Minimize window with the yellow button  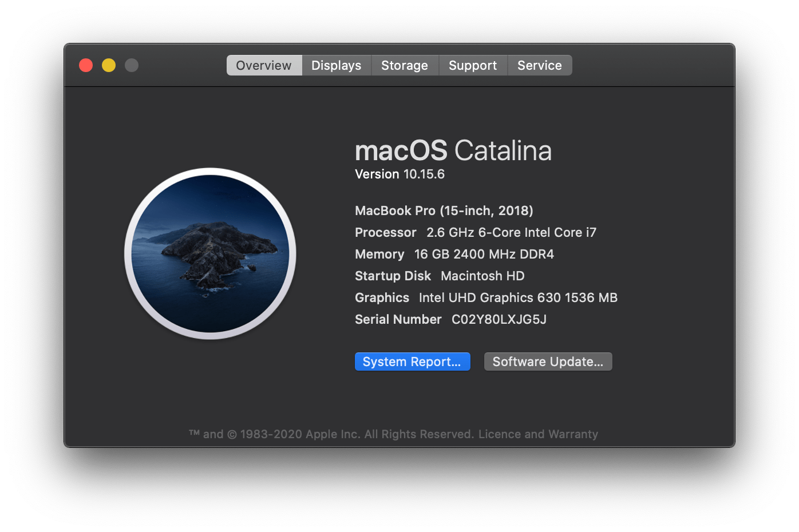coord(108,65)
